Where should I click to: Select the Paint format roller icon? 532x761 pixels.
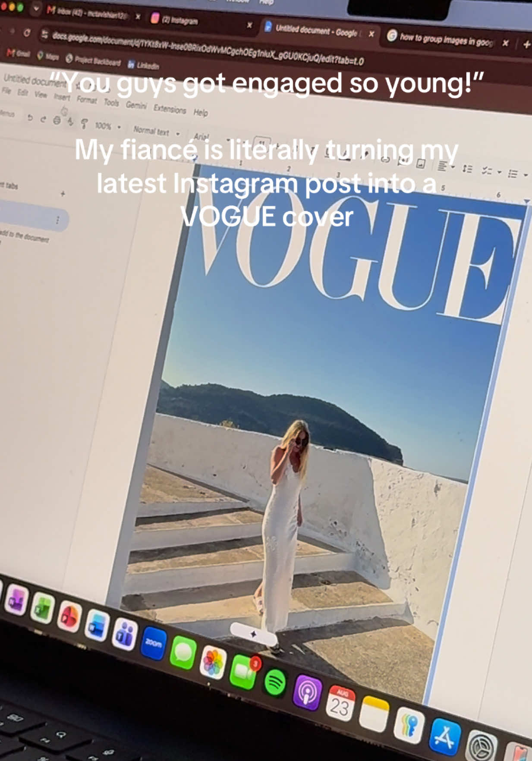[x=85, y=124]
